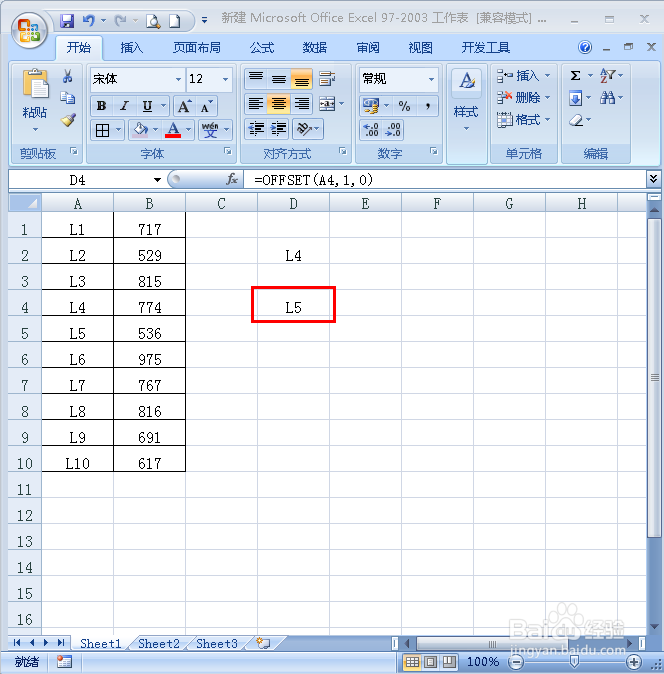Open Find and Select binoculars

point(608,98)
